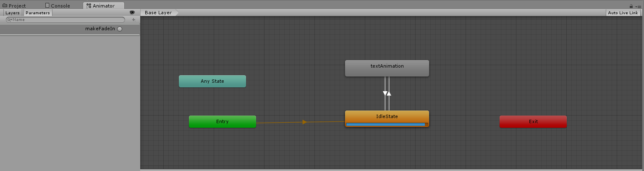
Task: Switch to the Project tab
Action: click(x=15, y=6)
